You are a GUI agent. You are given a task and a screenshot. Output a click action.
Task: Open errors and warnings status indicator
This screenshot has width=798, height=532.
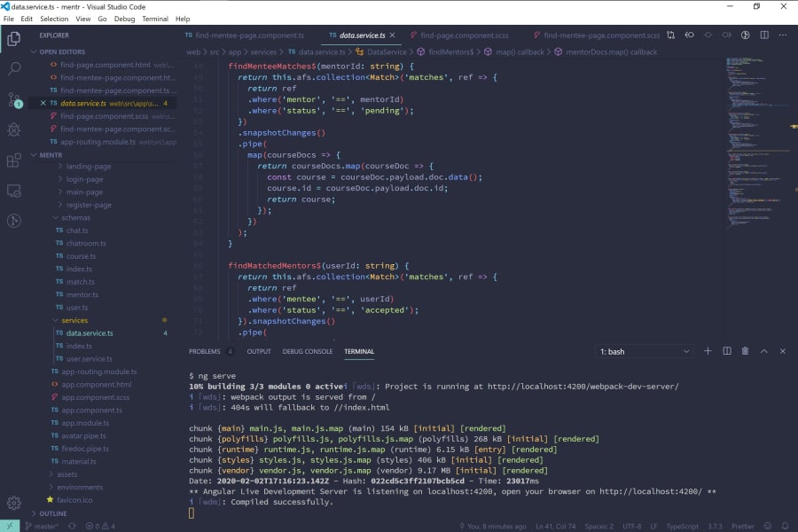tap(100, 527)
